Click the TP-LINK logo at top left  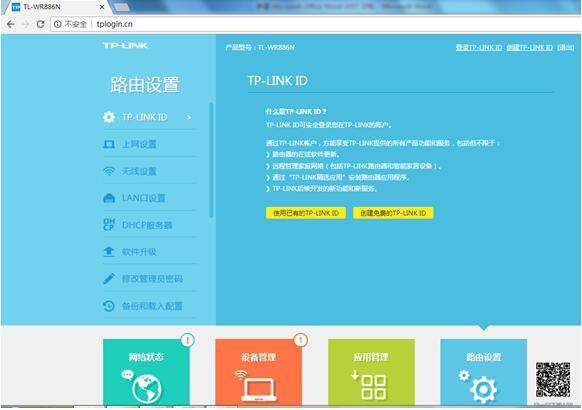tap(125, 46)
